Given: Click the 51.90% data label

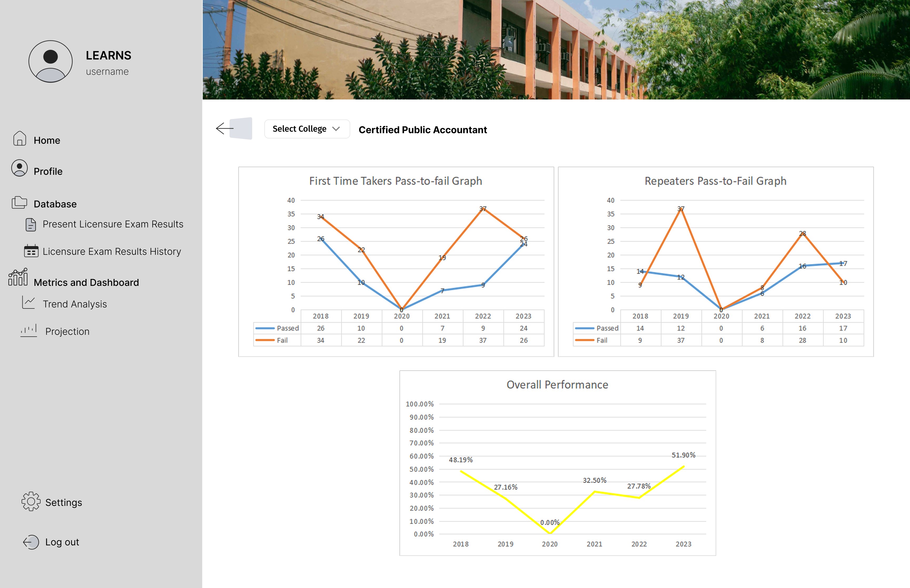Looking at the screenshot, I should click(684, 455).
